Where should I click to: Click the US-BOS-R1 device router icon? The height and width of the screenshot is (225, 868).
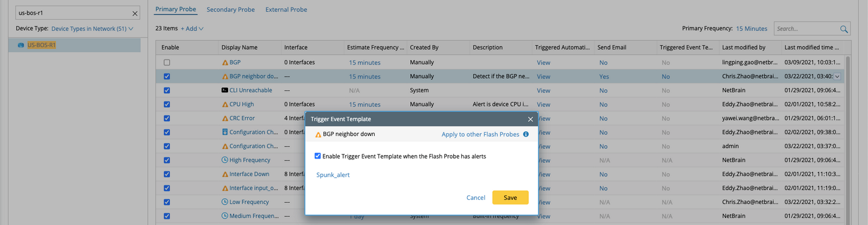pyautogui.click(x=22, y=45)
